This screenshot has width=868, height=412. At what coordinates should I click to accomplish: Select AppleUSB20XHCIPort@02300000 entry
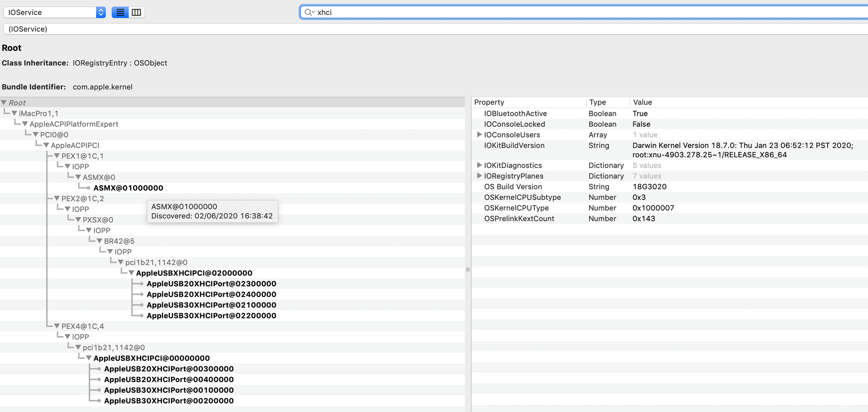pos(211,284)
